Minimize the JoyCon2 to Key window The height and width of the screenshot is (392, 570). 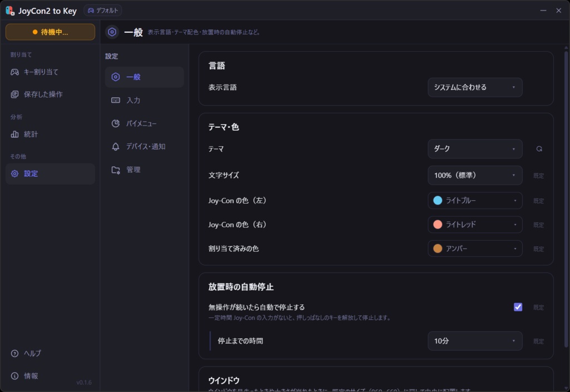coord(543,11)
